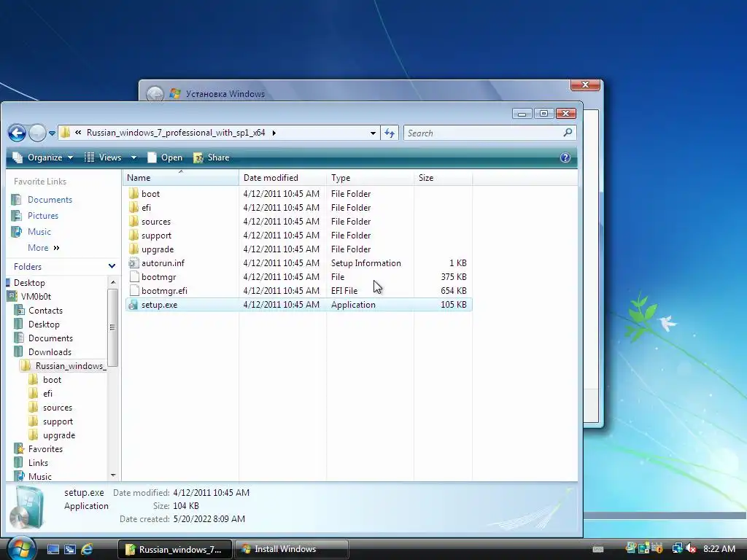Click the search magnifier icon
Screen dimensions: 747x560
tap(568, 133)
